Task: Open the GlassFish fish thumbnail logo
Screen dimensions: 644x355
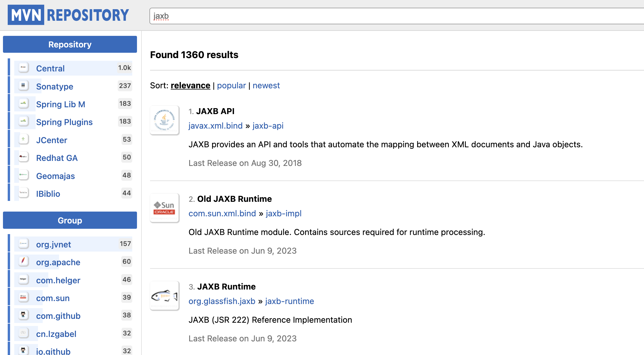Action: [165, 295]
